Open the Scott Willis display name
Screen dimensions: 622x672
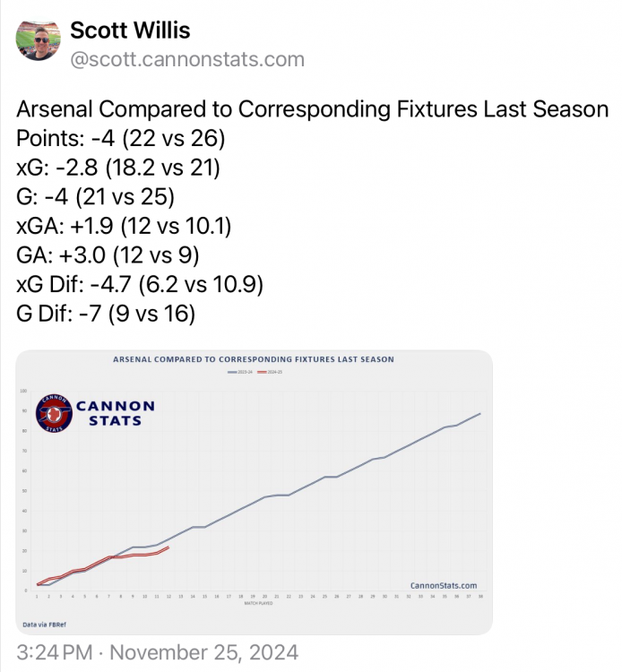coord(131,30)
